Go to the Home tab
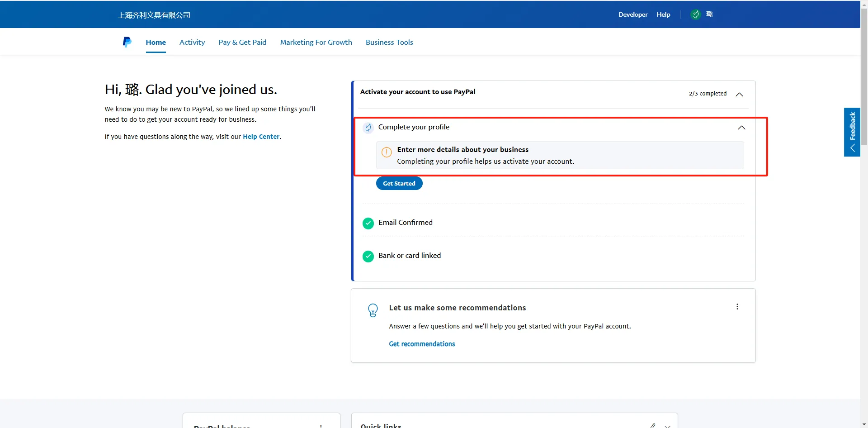Viewport: 868px width, 428px height. [x=156, y=42]
